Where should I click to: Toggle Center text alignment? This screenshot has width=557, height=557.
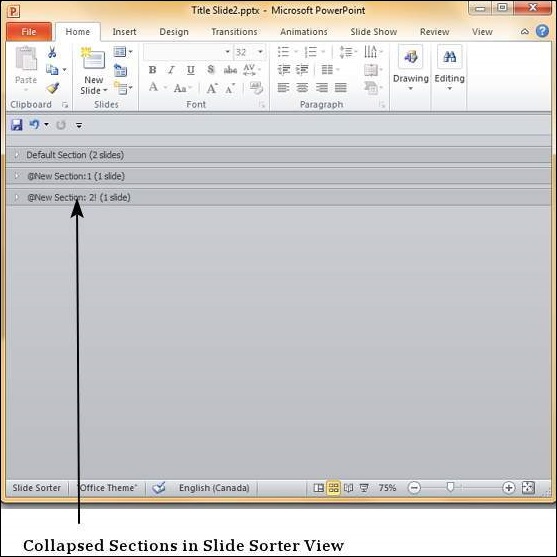(302, 87)
